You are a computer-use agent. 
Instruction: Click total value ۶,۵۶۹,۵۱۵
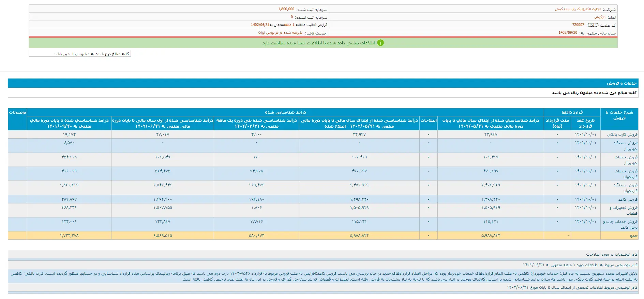163,236
